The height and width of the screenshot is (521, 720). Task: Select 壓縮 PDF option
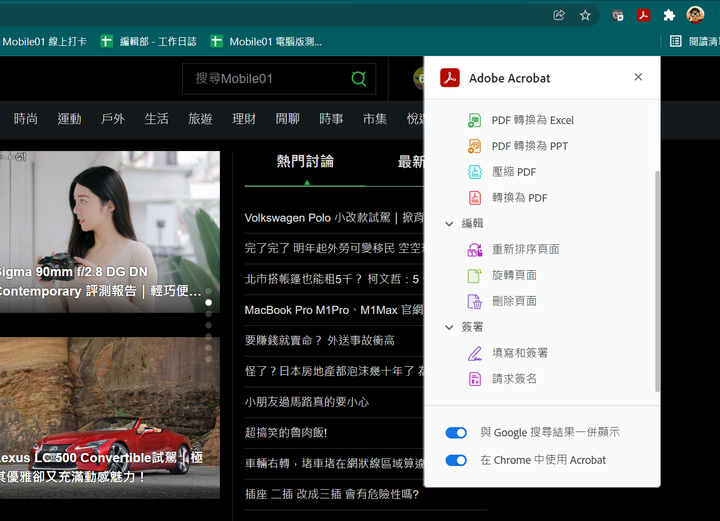tap(514, 172)
